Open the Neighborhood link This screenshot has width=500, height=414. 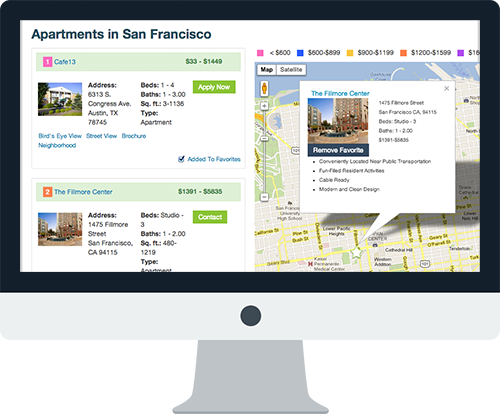click(57, 145)
